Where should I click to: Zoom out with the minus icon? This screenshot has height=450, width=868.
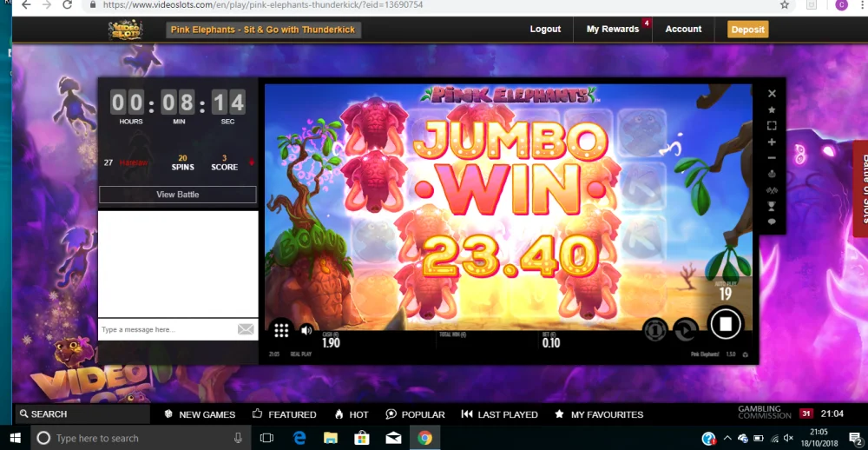772,158
